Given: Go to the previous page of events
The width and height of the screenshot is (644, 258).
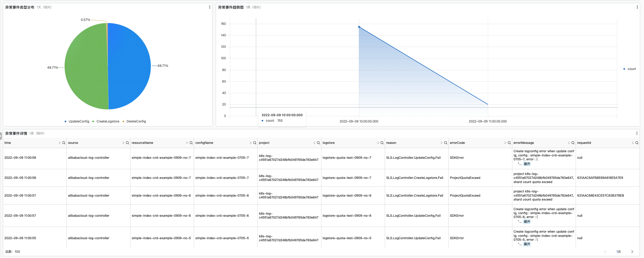Looking at the screenshot, I should [605, 251].
